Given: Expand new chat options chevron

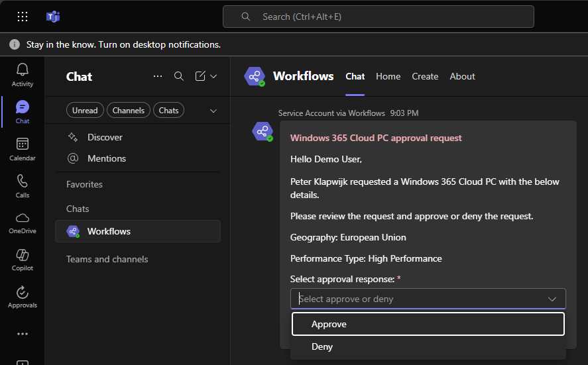Looking at the screenshot, I should pos(213,76).
